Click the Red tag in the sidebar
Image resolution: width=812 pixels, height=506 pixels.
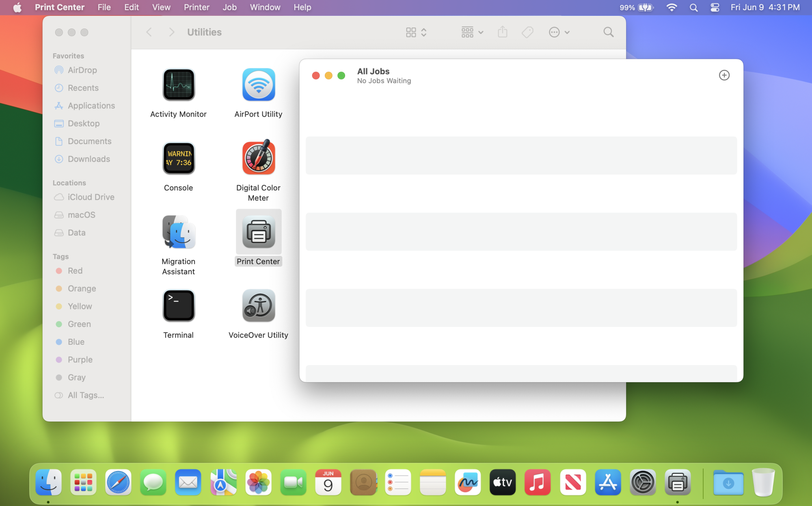tap(75, 271)
